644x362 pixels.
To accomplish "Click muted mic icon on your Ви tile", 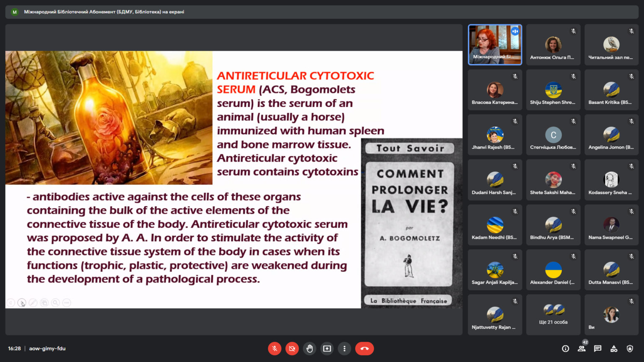I will [631, 301].
